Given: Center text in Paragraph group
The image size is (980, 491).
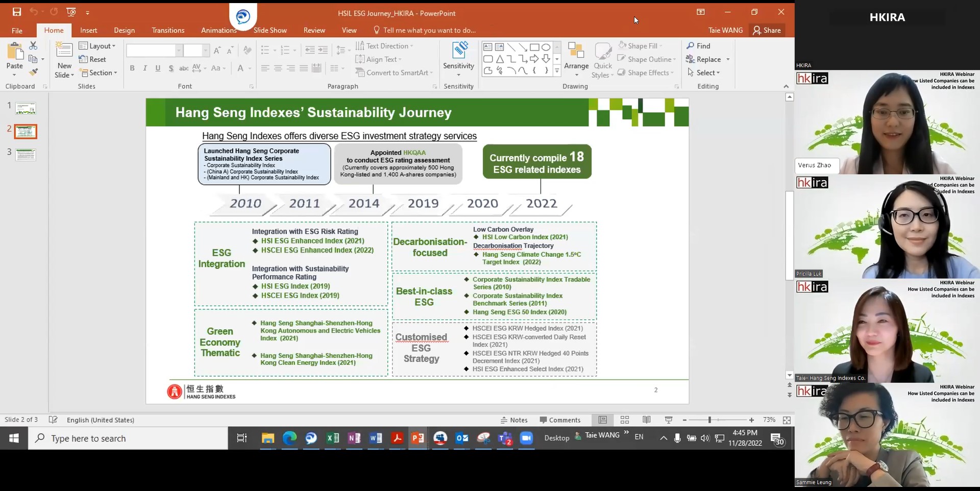Looking at the screenshot, I should tap(278, 68).
